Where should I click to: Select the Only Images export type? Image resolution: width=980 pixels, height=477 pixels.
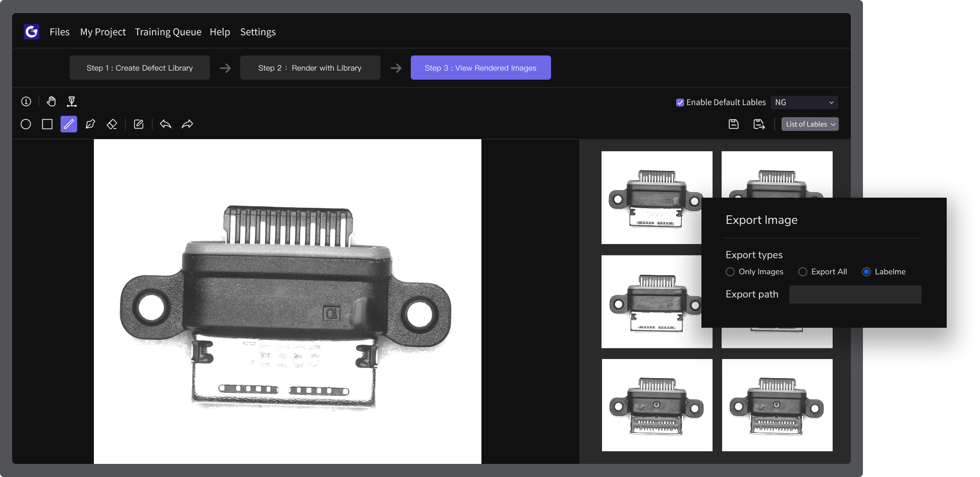coord(730,272)
